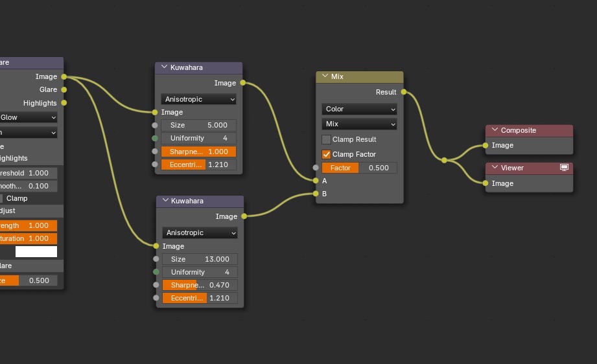This screenshot has height=364, width=597.
Task: Adjust the Factor 0.500 slider in Mix node
Action: (x=359, y=168)
